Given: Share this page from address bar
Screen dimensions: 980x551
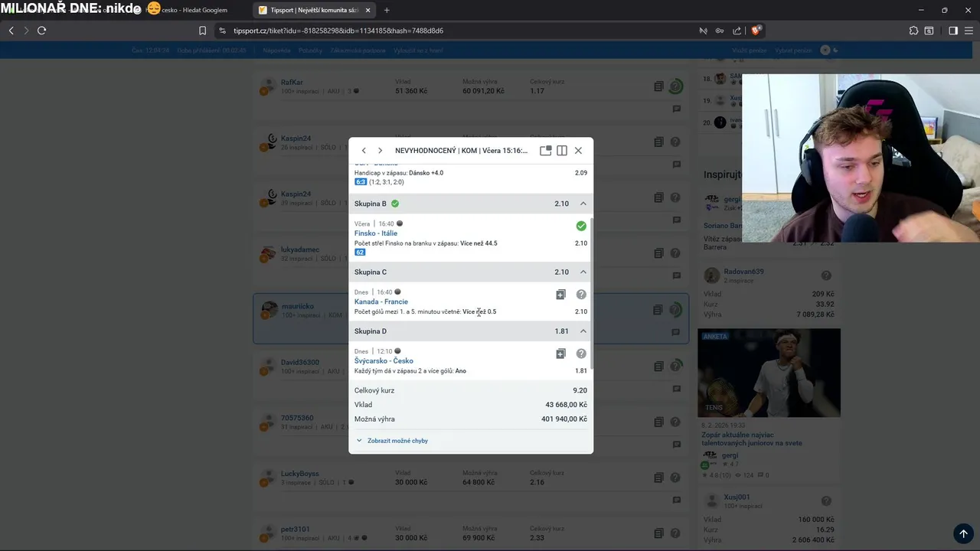Looking at the screenshot, I should [x=737, y=31].
